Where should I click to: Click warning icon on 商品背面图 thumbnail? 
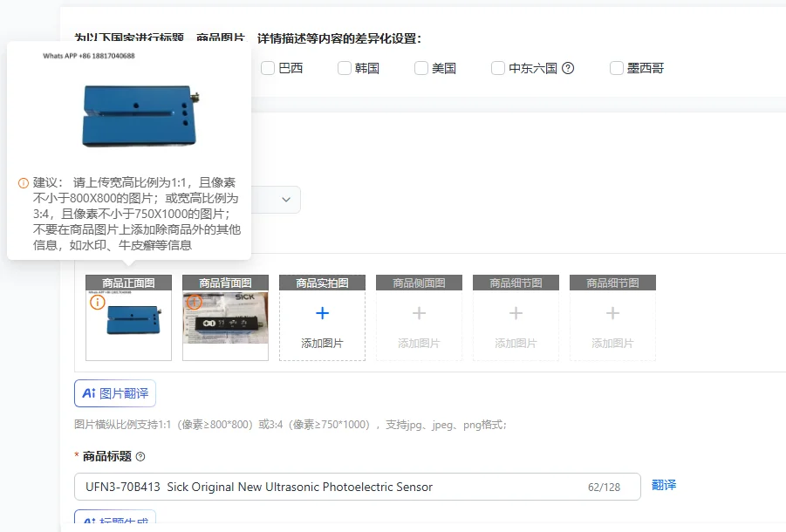[194, 302]
